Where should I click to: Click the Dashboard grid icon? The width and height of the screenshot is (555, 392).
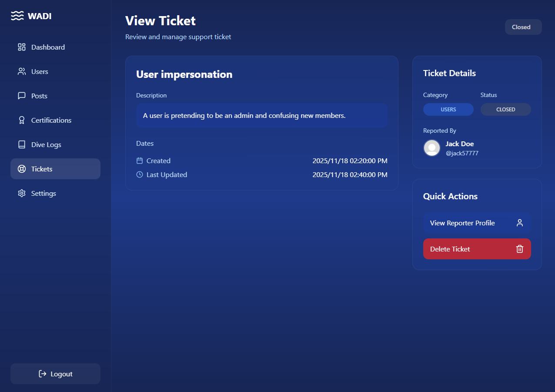coord(22,47)
